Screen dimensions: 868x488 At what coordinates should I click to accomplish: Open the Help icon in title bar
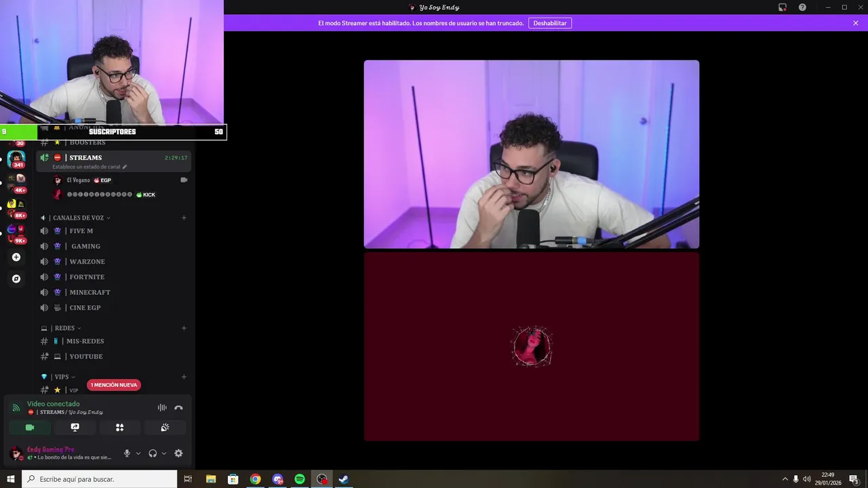click(802, 7)
